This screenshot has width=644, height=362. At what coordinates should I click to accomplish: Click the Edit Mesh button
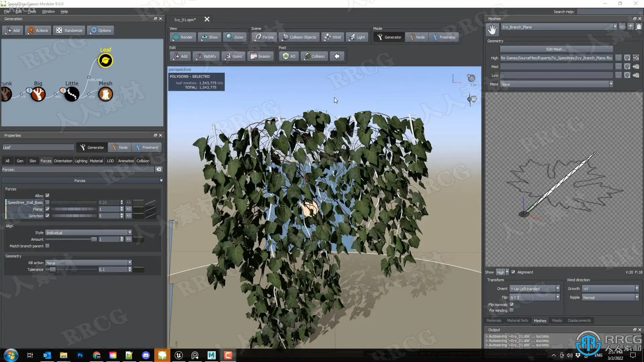(x=556, y=49)
